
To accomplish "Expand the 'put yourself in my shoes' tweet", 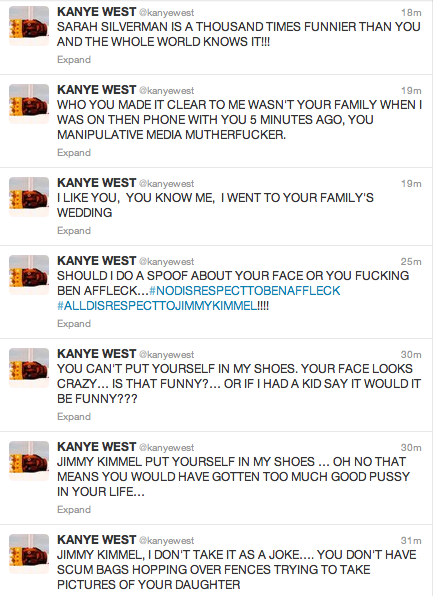I will (74, 510).
